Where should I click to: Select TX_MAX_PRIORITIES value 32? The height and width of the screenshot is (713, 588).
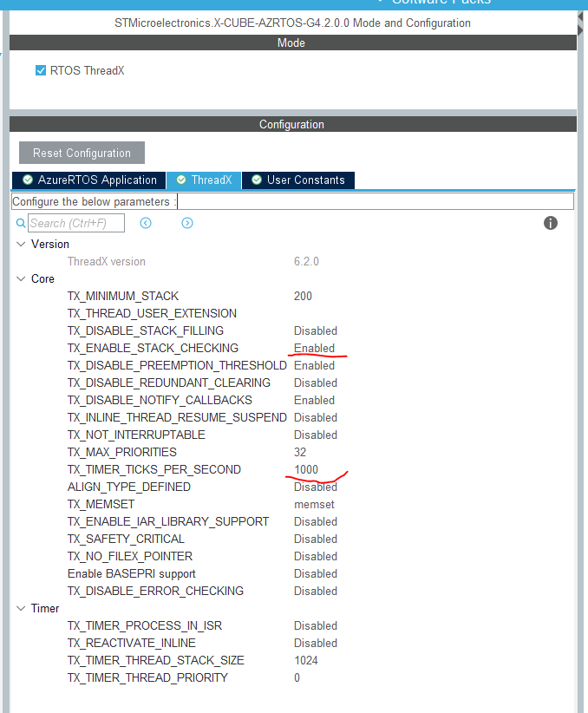(x=300, y=452)
